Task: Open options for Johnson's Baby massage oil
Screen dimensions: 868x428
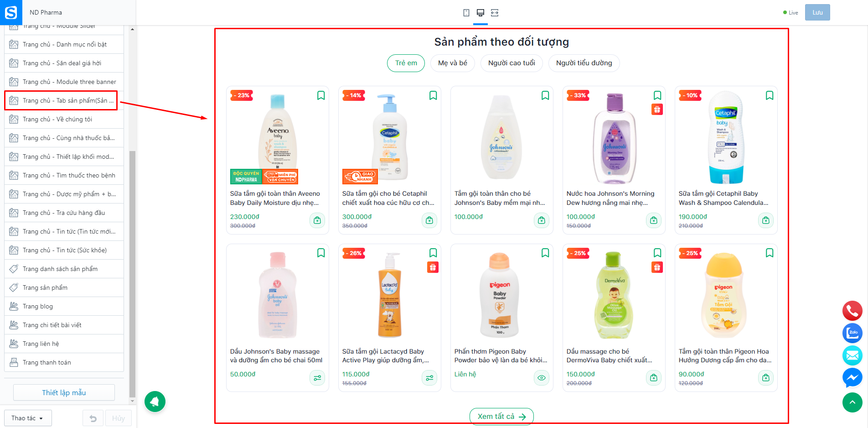Action: (317, 378)
